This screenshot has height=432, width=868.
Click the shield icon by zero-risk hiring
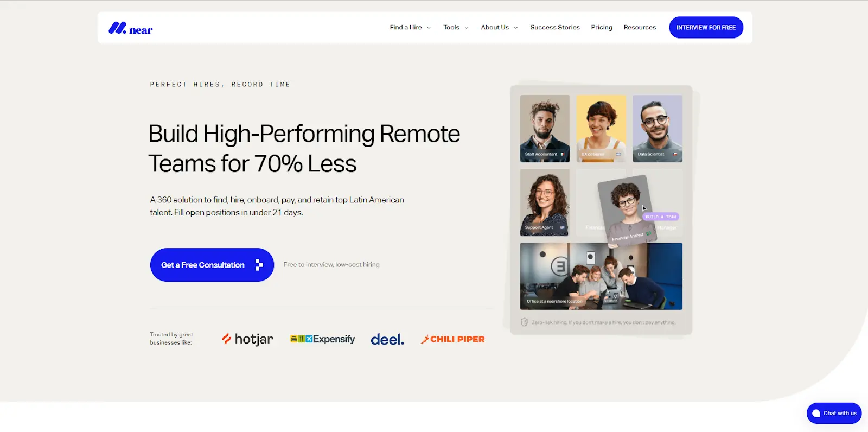tap(524, 322)
